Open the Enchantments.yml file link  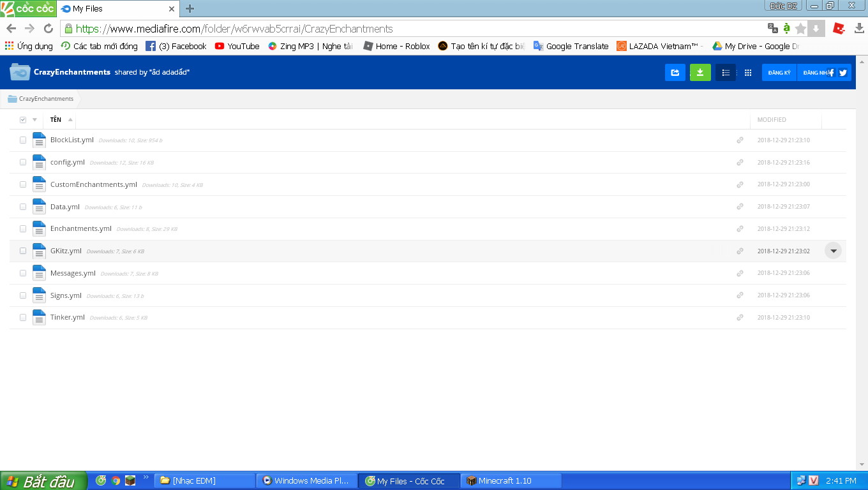click(x=81, y=228)
